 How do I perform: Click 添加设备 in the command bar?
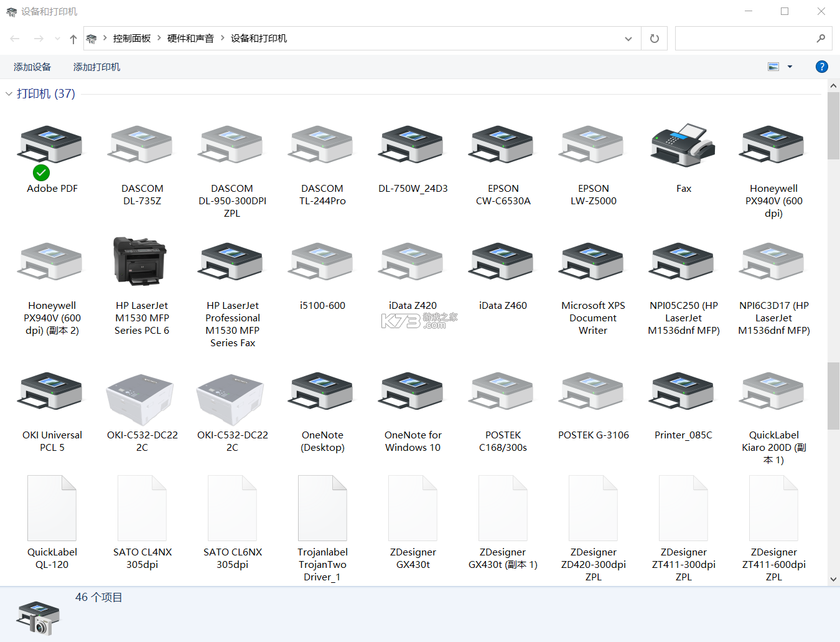click(x=32, y=67)
